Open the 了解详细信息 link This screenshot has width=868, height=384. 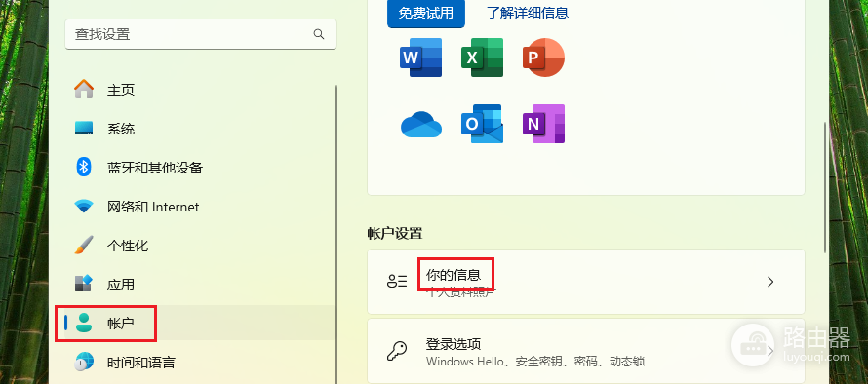(x=528, y=12)
